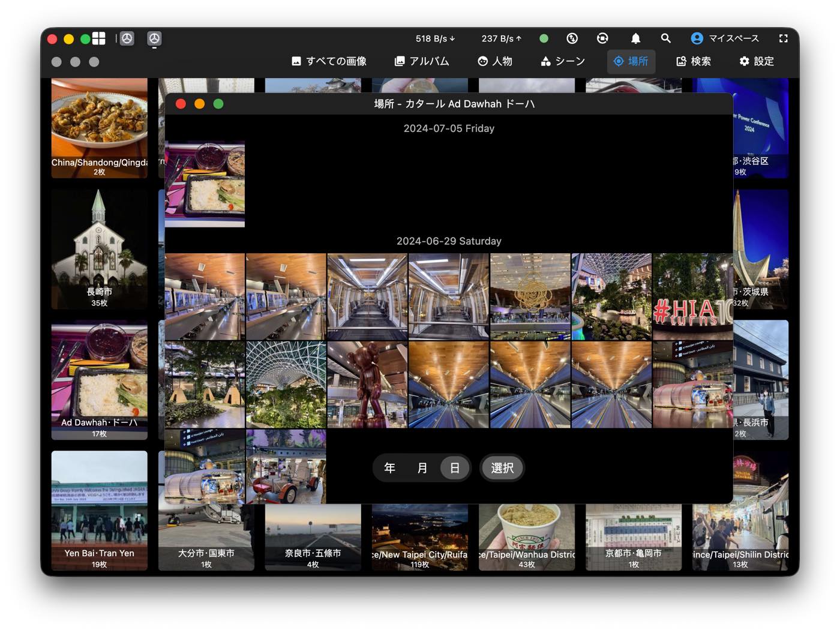
Task: Open the magnifier search icon in top bar
Action: click(665, 38)
